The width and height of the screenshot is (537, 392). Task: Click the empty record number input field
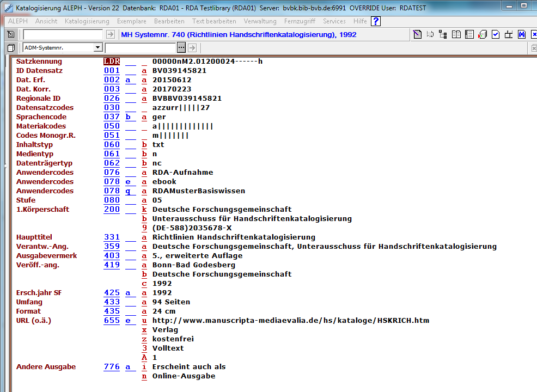pyautogui.click(x=63, y=34)
